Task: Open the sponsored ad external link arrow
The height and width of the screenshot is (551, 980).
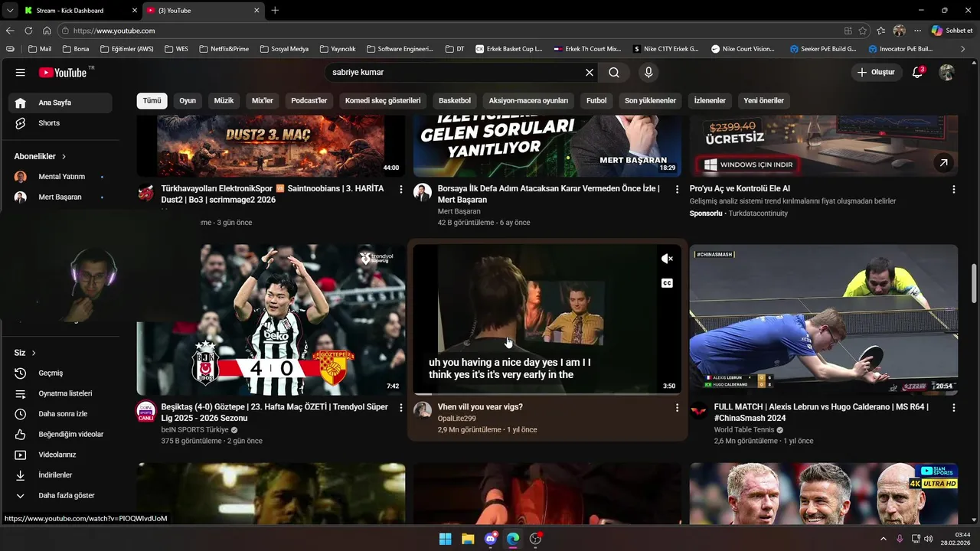Action: (x=943, y=162)
